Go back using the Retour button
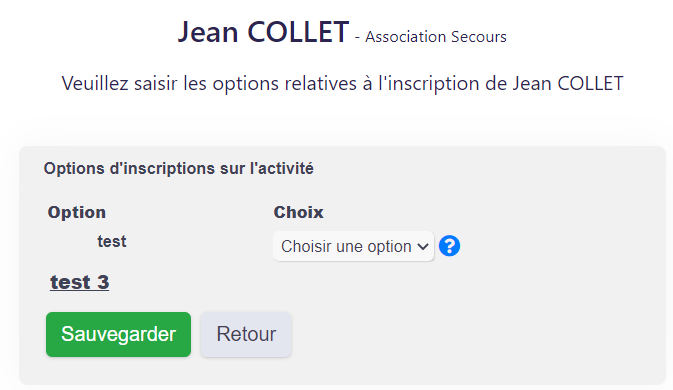Viewport: 673px width, 390px height. pos(246,334)
